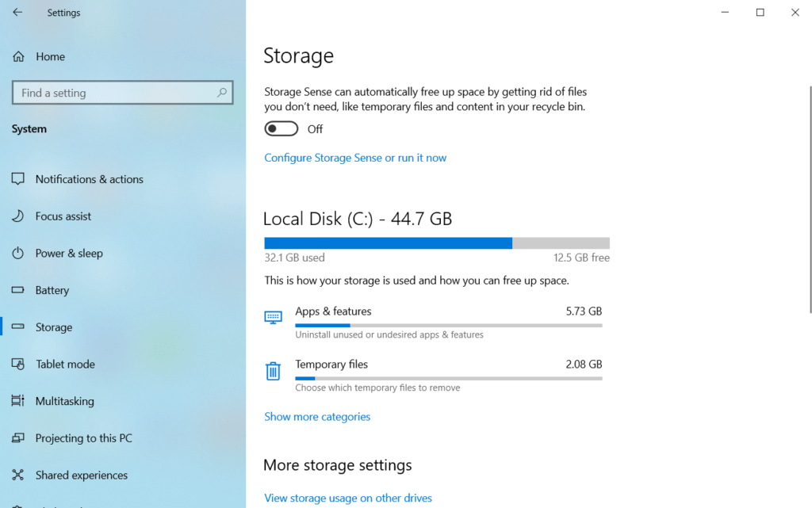Viewport: 812px width, 508px height.
Task: Click the Local Disk usage progress bar
Action: 436,243
